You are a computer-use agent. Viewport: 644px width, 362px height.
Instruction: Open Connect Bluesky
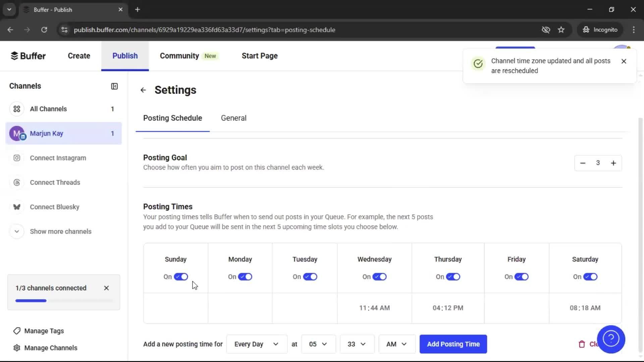click(x=54, y=207)
